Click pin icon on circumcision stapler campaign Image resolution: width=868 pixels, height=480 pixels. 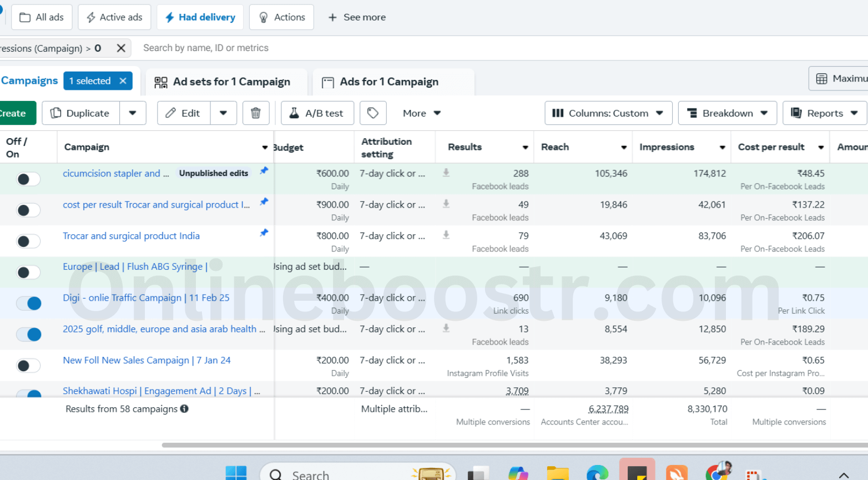tap(264, 171)
